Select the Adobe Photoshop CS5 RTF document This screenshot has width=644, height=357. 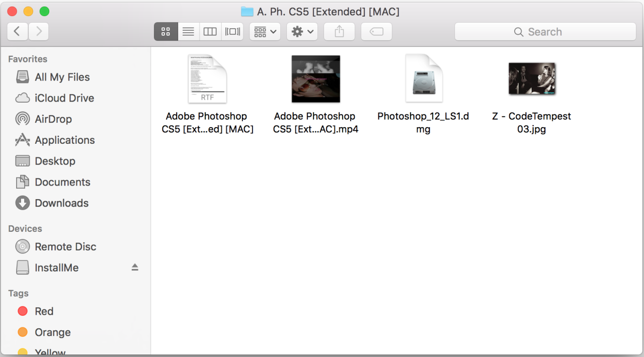(x=207, y=79)
